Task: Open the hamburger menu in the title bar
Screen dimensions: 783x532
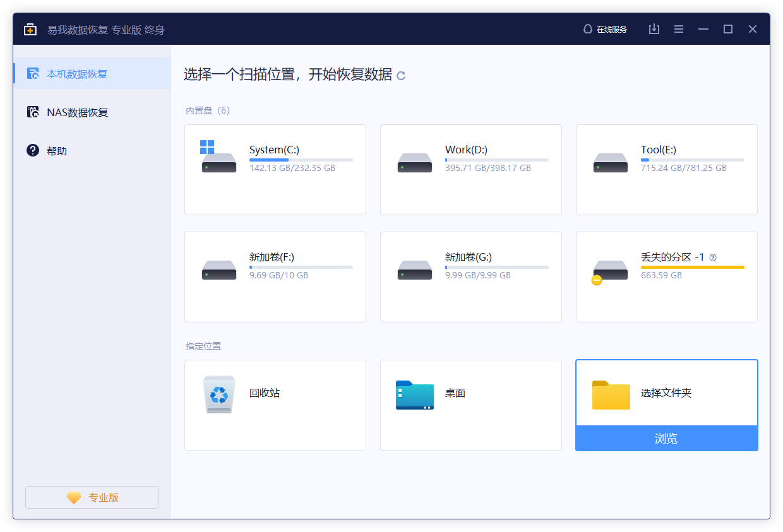Action: [678, 28]
